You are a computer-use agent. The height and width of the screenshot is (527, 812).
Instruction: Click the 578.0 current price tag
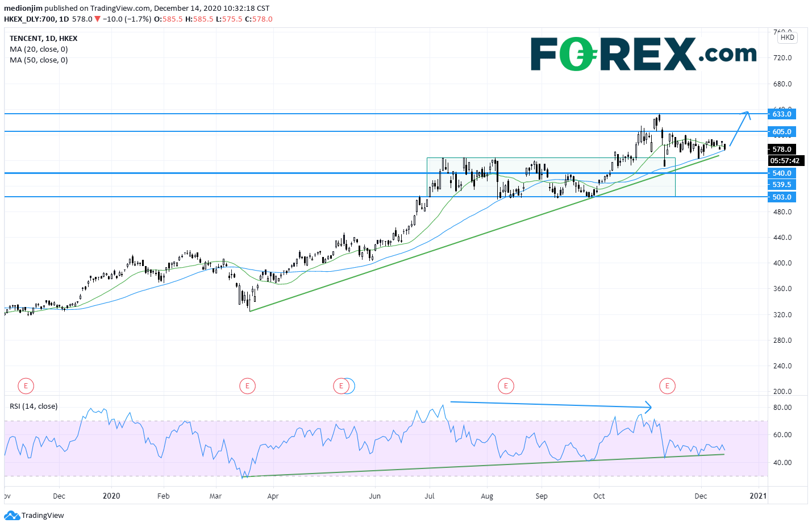click(x=781, y=150)
